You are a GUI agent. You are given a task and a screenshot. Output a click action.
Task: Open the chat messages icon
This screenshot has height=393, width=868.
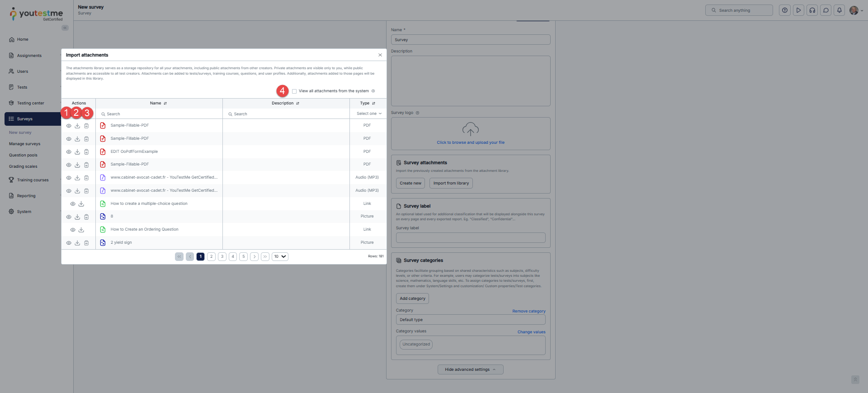(x=826, y=10)
